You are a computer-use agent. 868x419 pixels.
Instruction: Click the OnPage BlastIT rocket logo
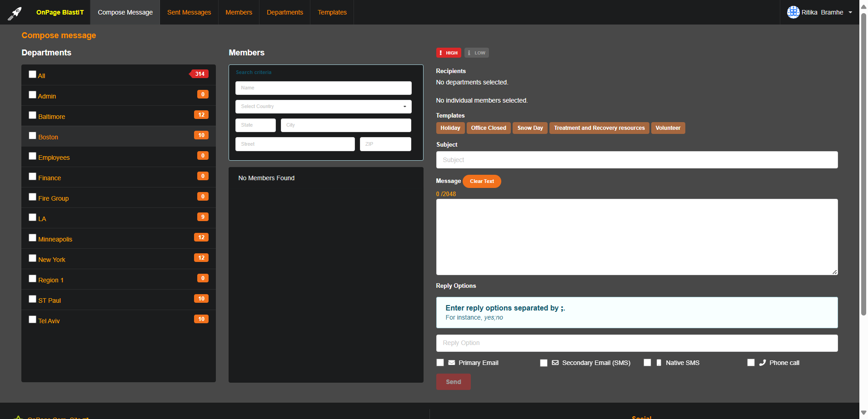click(15, 13)
